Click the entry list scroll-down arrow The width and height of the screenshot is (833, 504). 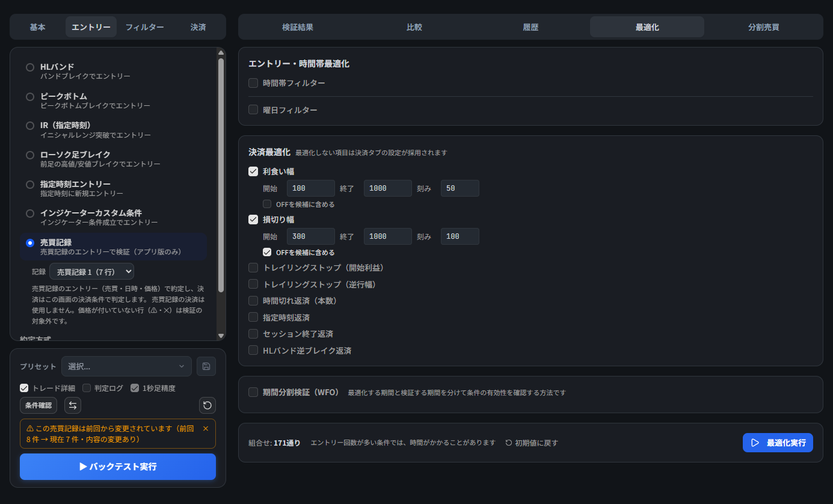point(221,336)
